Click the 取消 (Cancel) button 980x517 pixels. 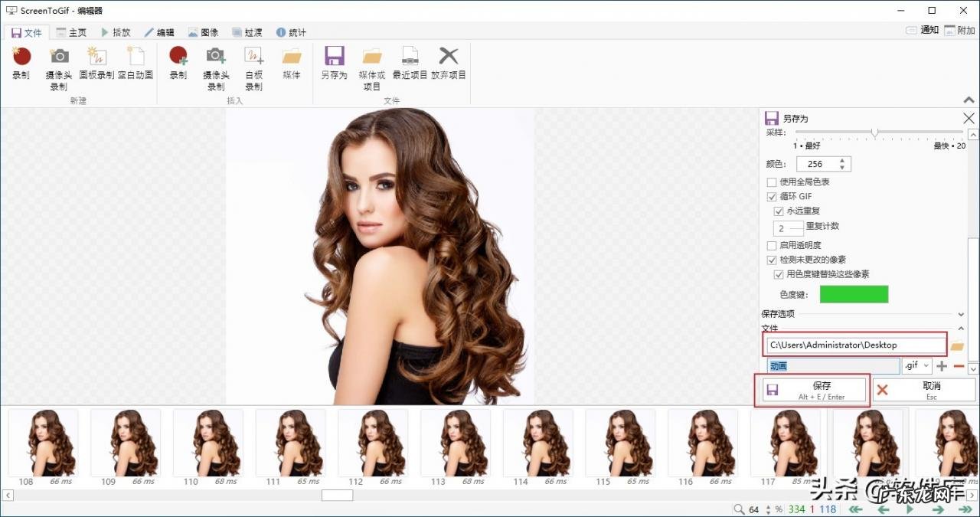(x=924, y=390)
